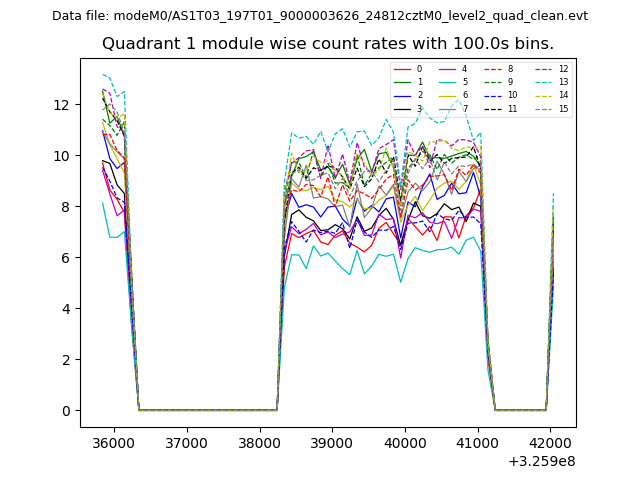Click the x-axis offset text +3.259e8
The image size is (640, 480).
541,461
